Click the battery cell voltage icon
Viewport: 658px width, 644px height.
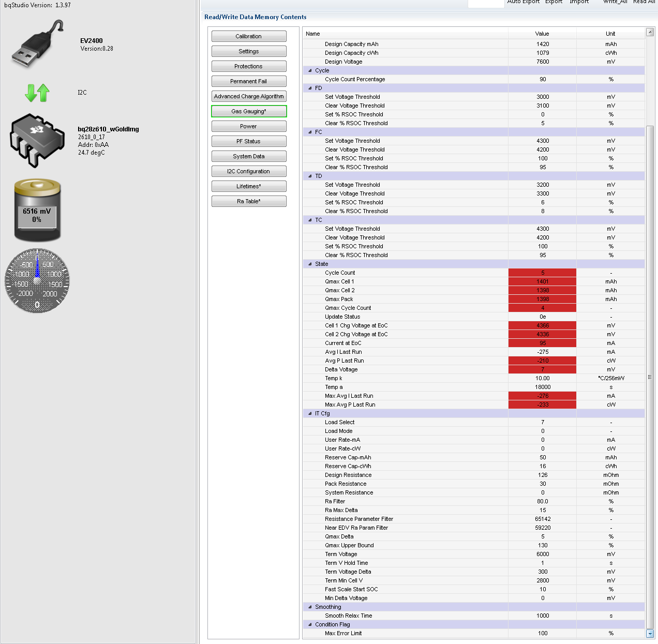(37, 210)
